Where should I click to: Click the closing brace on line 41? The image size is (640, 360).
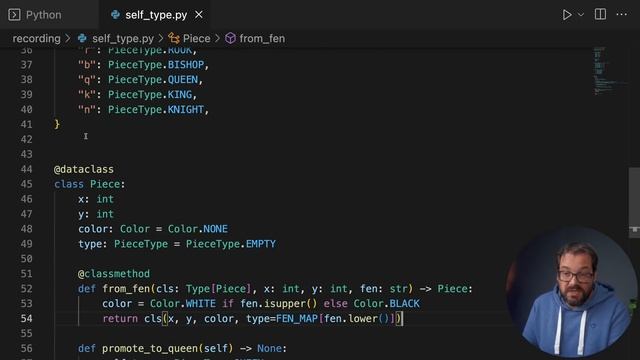(x=57, y=124)
